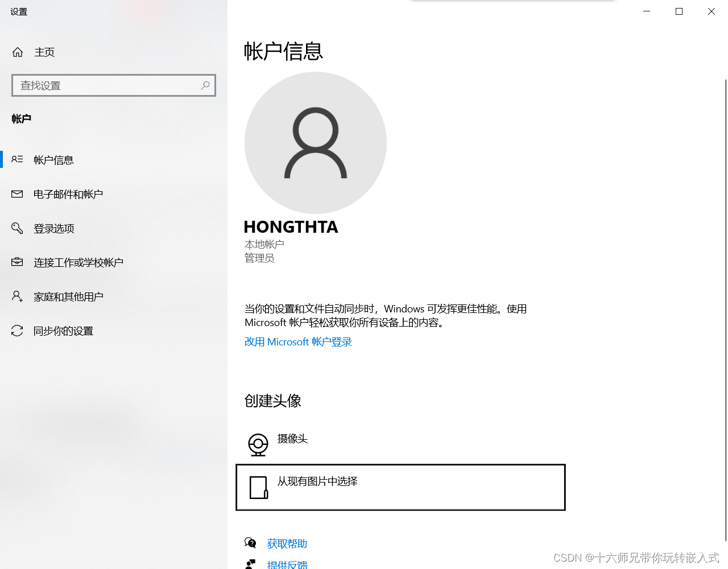Minimize the Settings window
The image size is (728, 569).
(647, 11)
